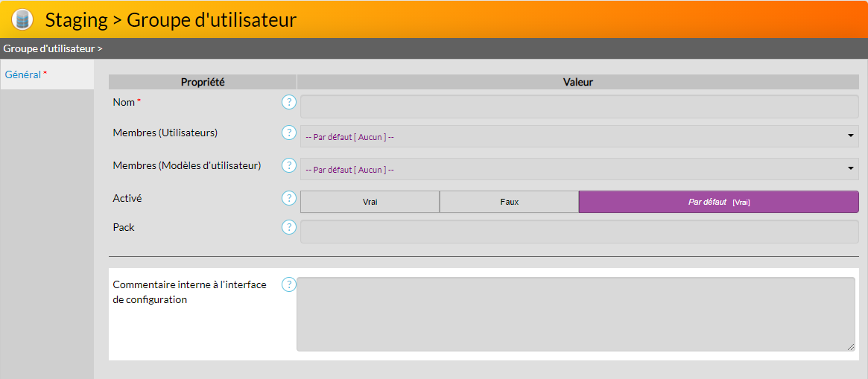Screen dimensions: 868x379
Task: Show help for Membres (Modèles d'utilisateur)
Action: coord(289,165)
